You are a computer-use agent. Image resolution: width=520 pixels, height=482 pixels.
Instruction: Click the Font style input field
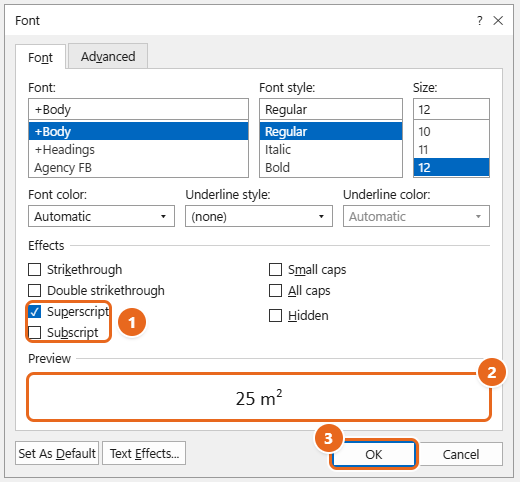pos(331,109)
